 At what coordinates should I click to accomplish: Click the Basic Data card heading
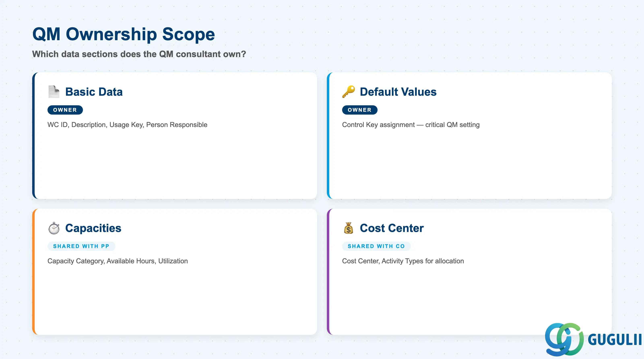click(94, 92)
